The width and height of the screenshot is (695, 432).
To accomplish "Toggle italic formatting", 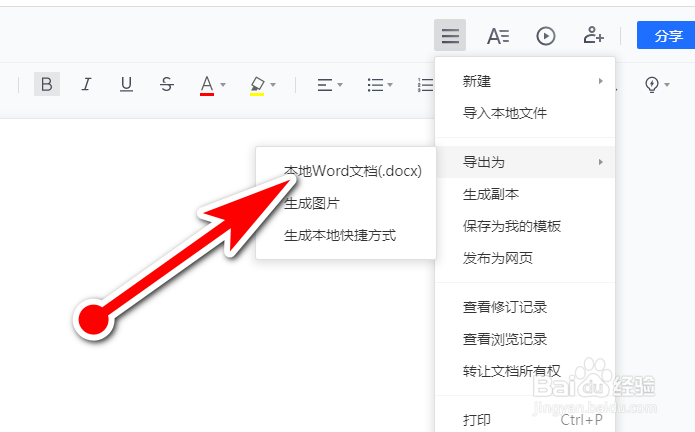I will (x=86, y=84).
